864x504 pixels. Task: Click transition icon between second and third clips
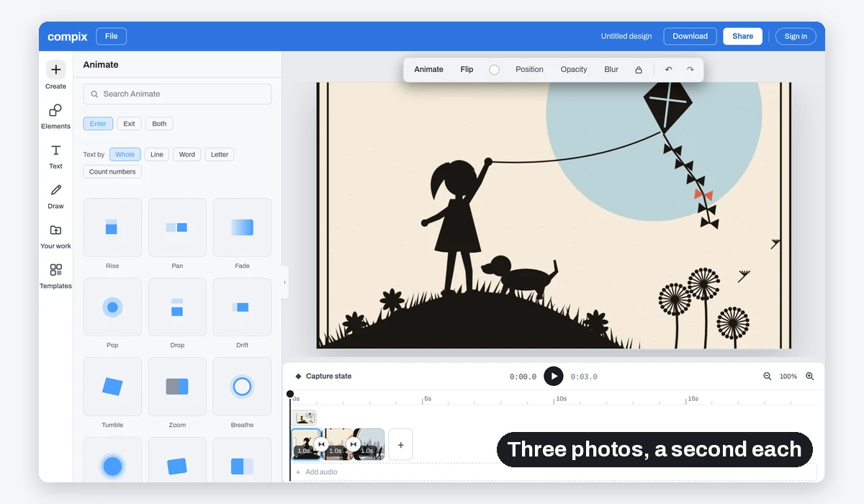353,444
